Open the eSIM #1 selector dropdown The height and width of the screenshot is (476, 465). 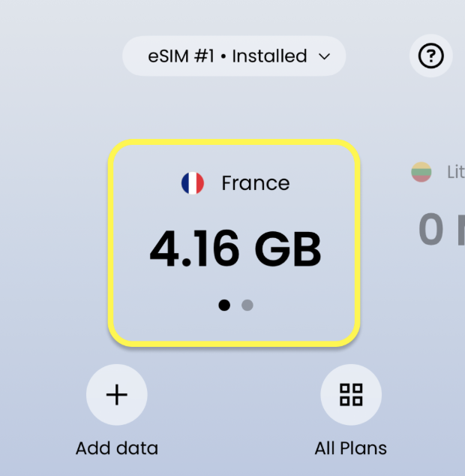tap(233, 56)
